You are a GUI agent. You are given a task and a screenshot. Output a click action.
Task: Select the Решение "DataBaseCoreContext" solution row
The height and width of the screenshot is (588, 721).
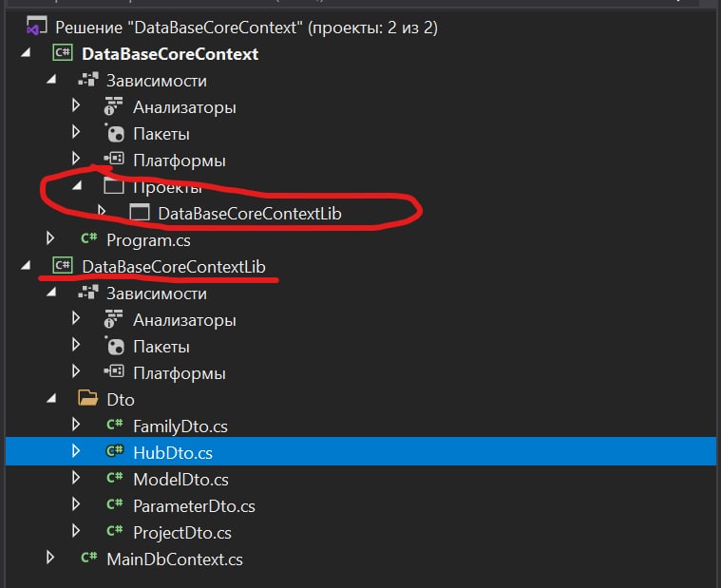(x=246, y=28)
